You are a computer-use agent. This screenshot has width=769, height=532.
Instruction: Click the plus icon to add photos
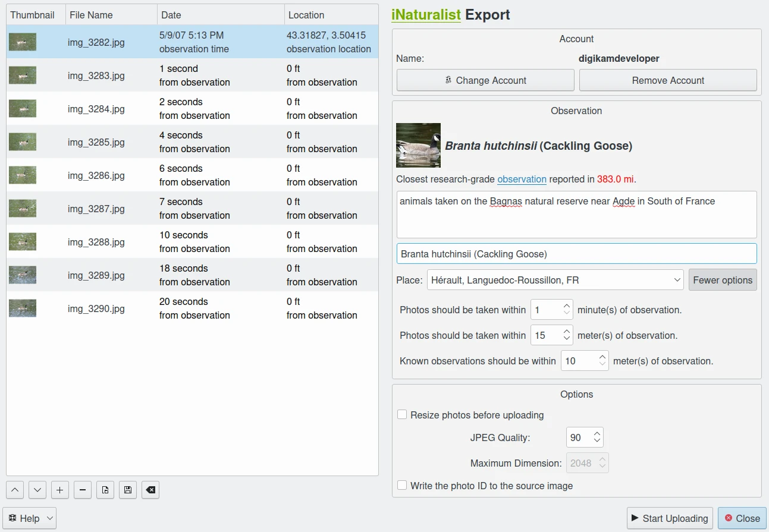click(x=59, y=490)
